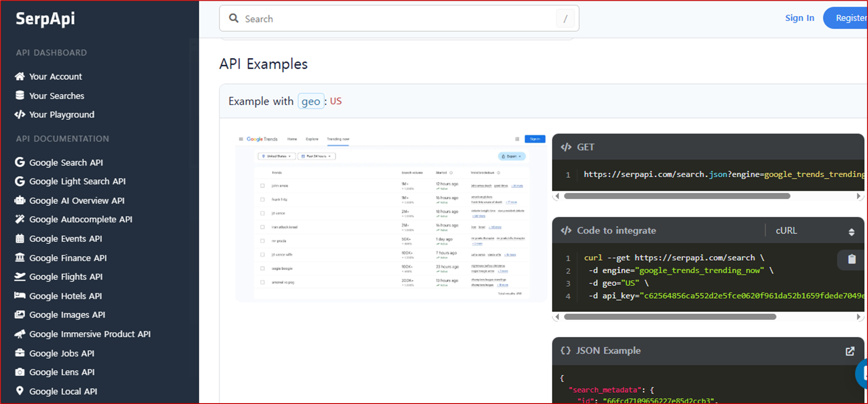868x404 pixels.
Task: Click the cURL code left scroll arrow
Action: (557, 317)
